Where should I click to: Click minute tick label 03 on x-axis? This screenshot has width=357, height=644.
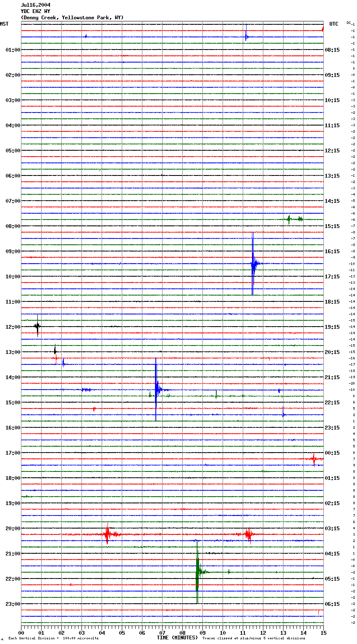pyautogui.click(x=81, y=633)
